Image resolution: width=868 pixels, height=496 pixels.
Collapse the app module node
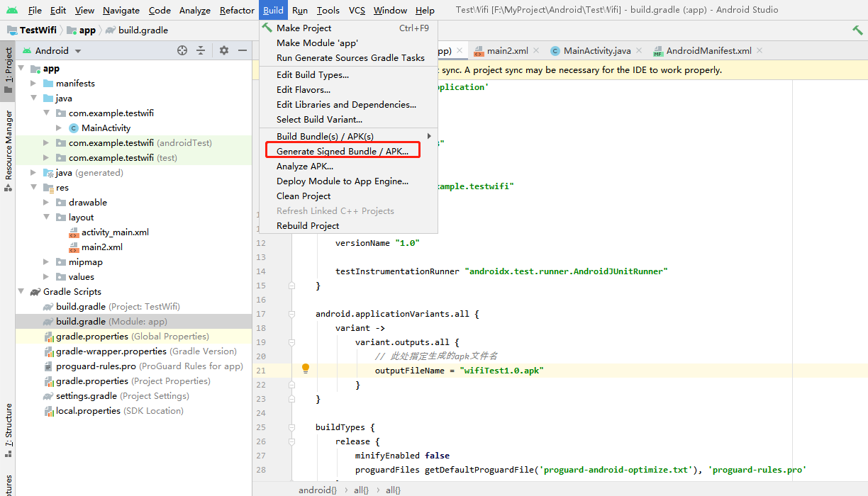(21, 69)
